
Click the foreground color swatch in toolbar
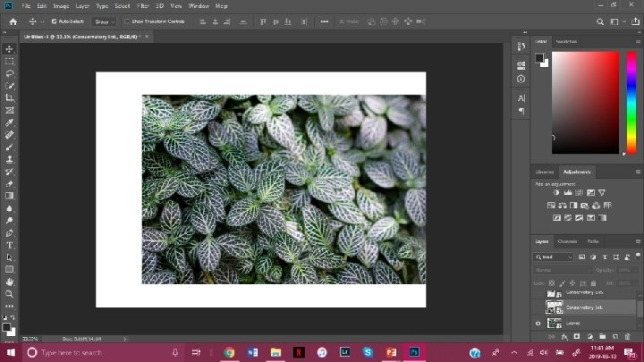[6, 327]
